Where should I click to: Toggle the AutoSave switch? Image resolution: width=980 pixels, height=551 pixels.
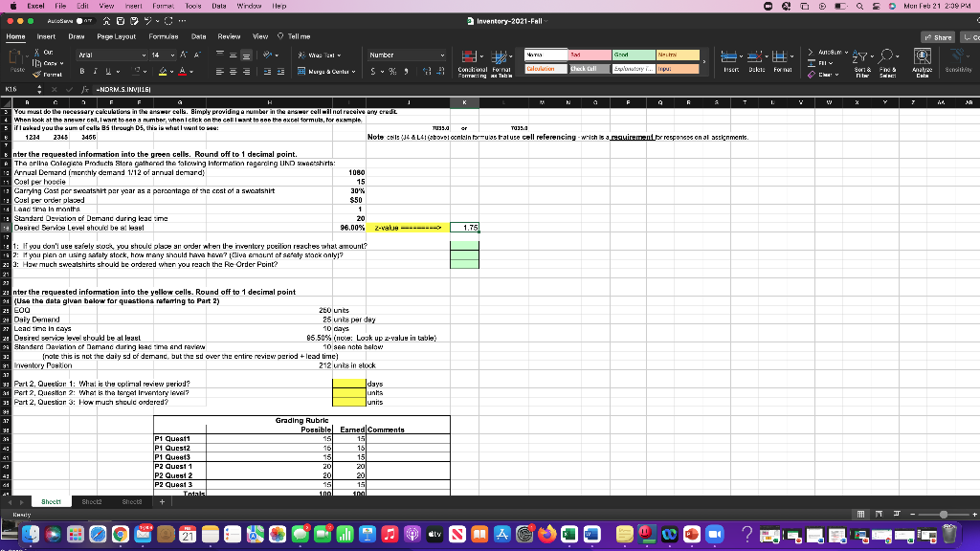[x=84, y=21]
